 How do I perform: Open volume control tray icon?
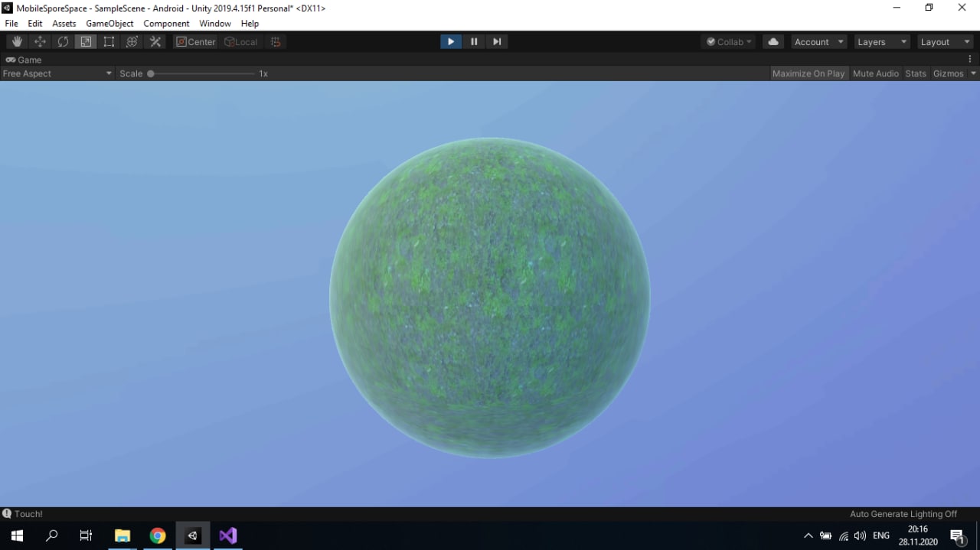860,535
